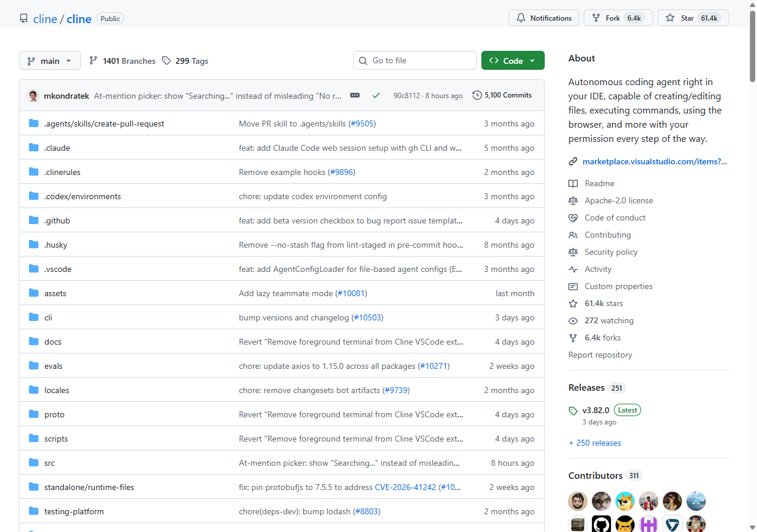Open Report repository link
This screenshot has width=757, height=532.
[600, 355]
